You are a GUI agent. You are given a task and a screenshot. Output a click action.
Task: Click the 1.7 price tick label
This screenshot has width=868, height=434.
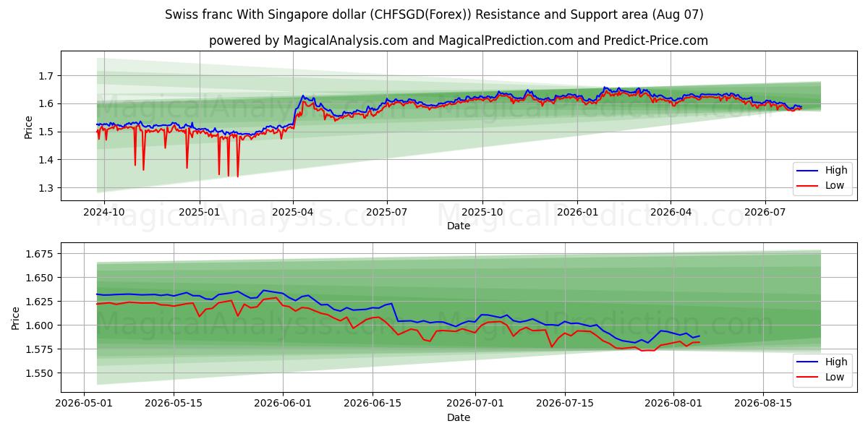click(47, 76)
